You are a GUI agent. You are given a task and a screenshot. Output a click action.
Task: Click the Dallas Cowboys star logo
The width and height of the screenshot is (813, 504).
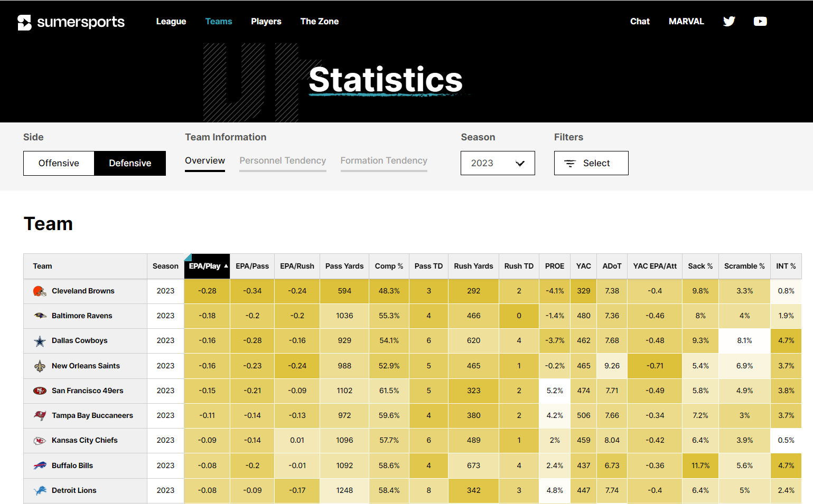tap(40, 341)
